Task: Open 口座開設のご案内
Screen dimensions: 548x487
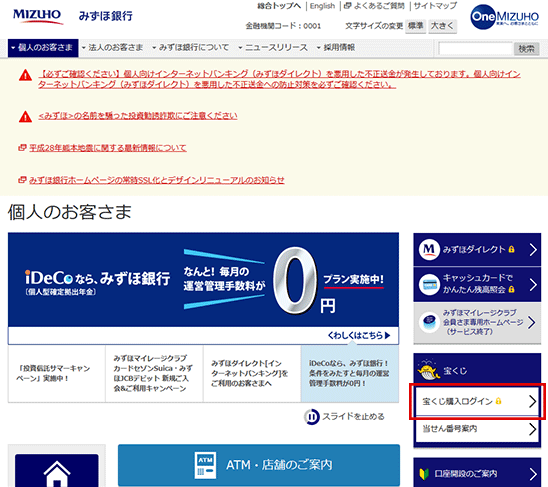Action: point(477,472)
